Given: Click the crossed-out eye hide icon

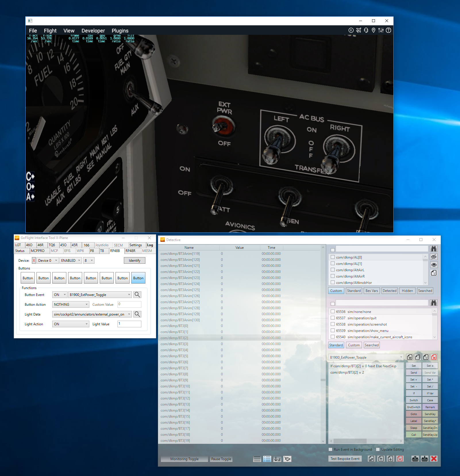Looking at the screenshot, I should pos(434,257).
